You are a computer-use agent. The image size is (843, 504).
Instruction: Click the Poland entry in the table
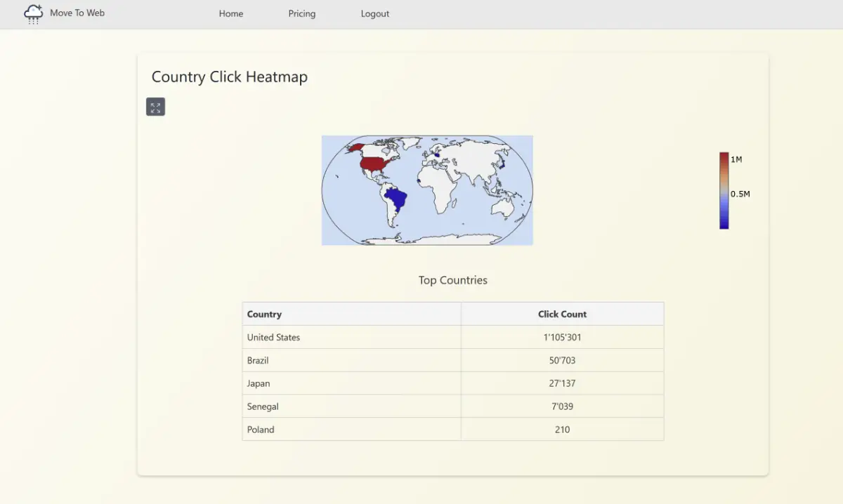[x=261, y=430]
